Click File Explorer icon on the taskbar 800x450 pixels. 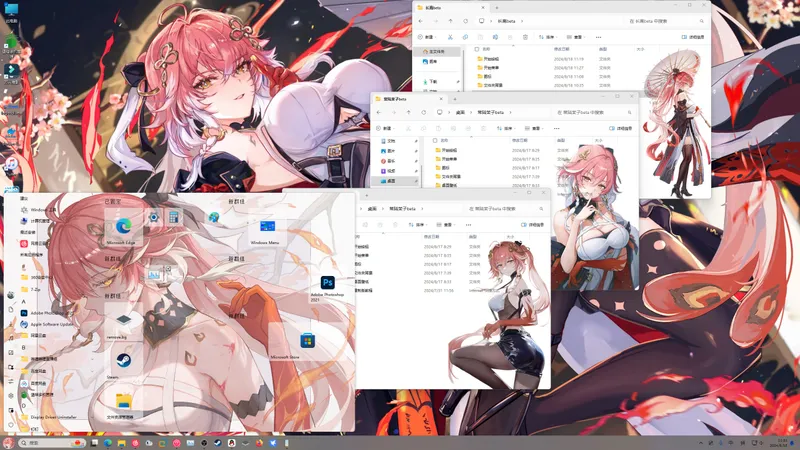pos(121,443)
